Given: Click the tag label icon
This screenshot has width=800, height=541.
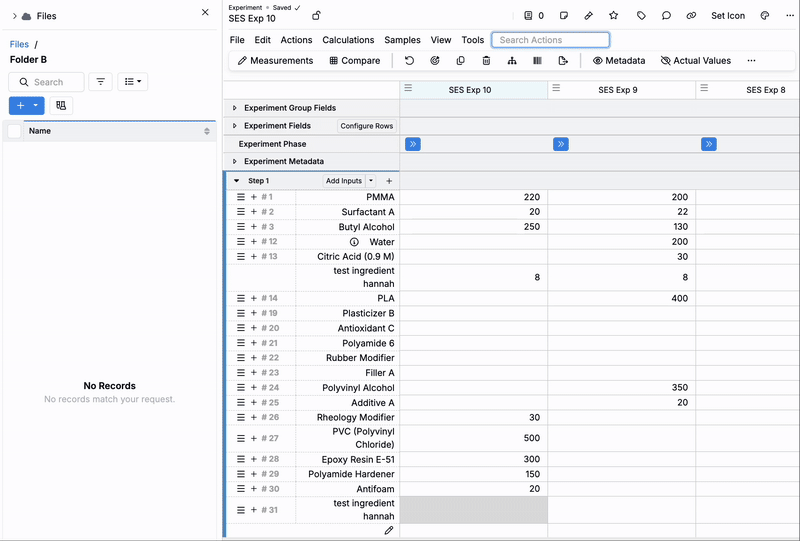Looking at the screenshot, I should click(641, 16).
